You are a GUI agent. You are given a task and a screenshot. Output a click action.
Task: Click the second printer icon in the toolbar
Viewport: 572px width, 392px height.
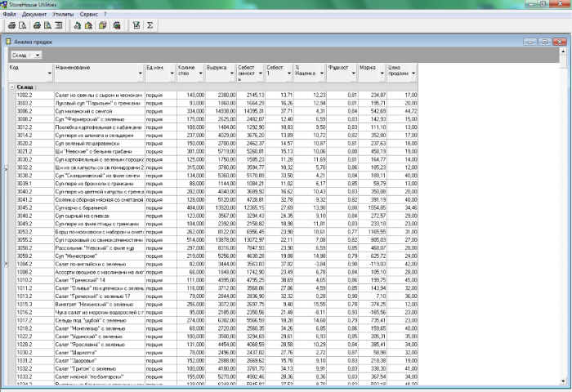[x=37, y=25]
